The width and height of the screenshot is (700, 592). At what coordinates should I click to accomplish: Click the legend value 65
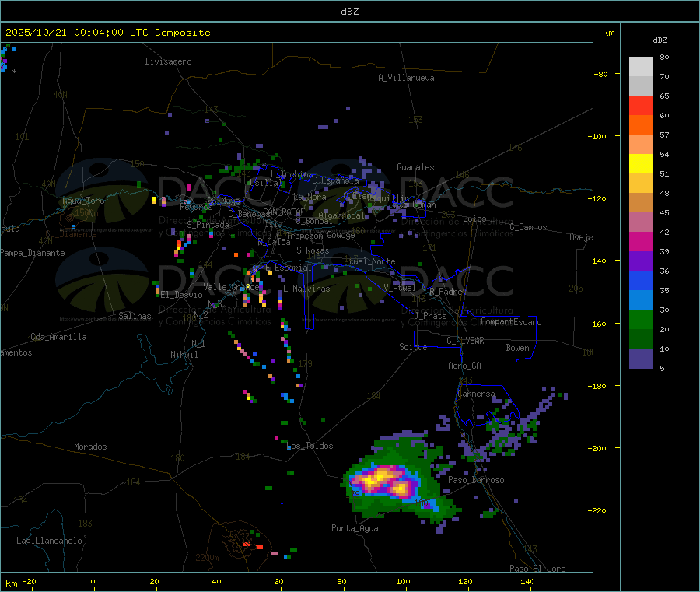point(664,96)
